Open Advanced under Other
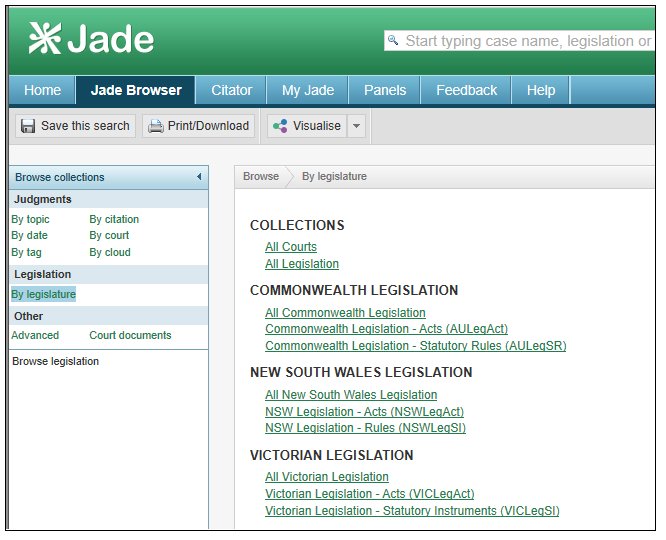Screen dimensions: 666x540 pos(35,336)
